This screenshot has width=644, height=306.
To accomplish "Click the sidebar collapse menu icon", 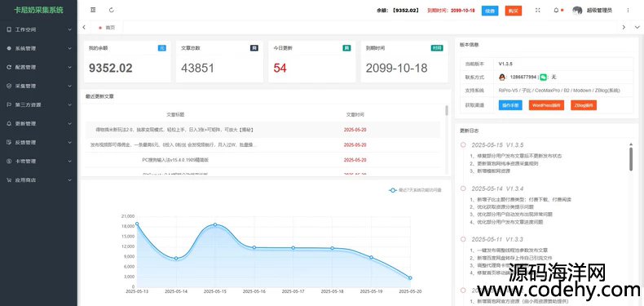I will (x=93, y=10).
